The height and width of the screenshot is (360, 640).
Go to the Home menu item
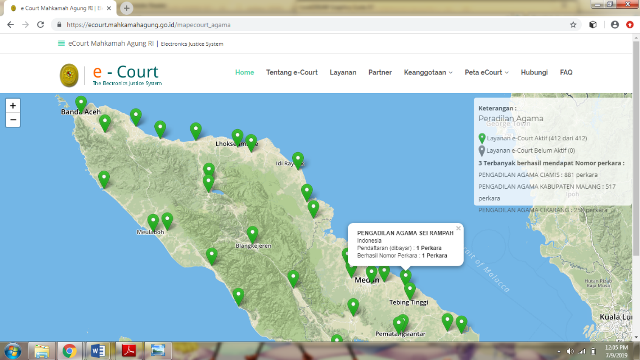coord(244,72)
